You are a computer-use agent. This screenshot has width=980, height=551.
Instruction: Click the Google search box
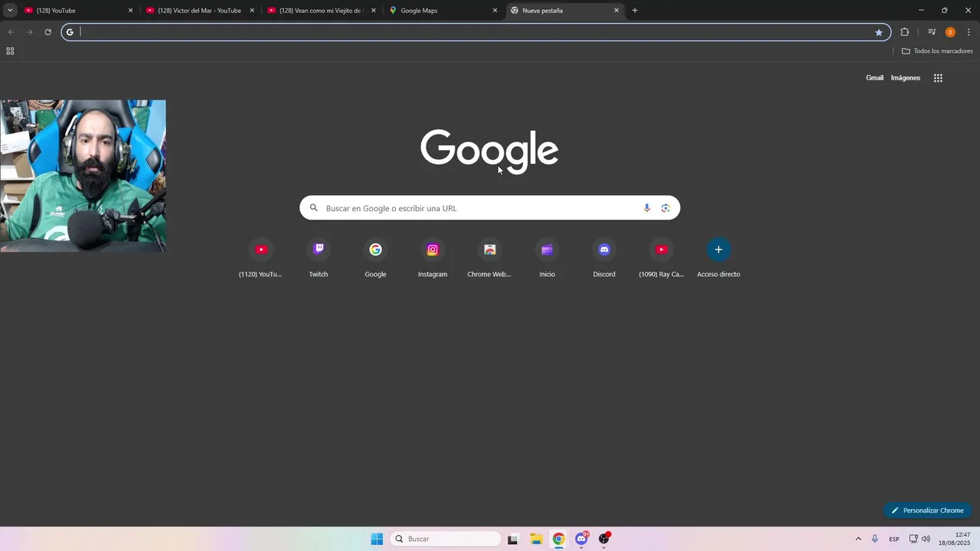[490, 208]
